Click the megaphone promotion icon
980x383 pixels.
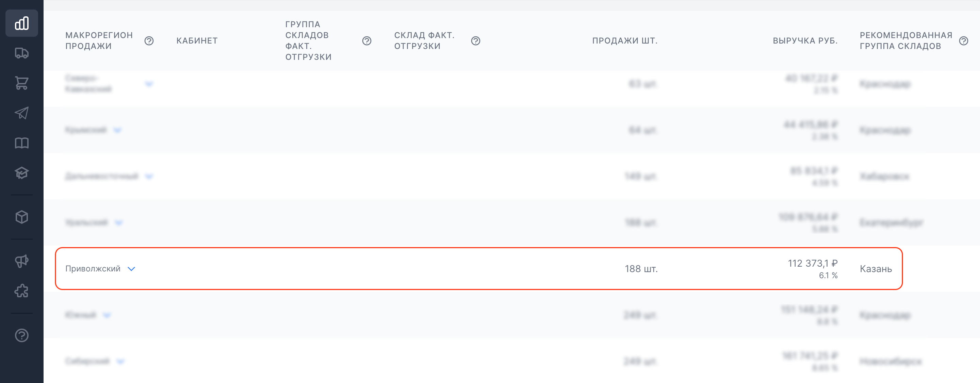coord(22,261)
